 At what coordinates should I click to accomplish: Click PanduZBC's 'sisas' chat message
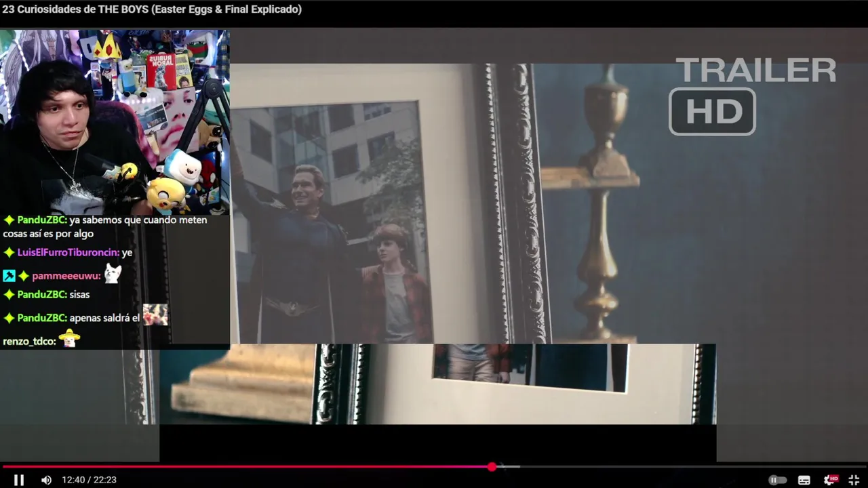tap(79, 295)
